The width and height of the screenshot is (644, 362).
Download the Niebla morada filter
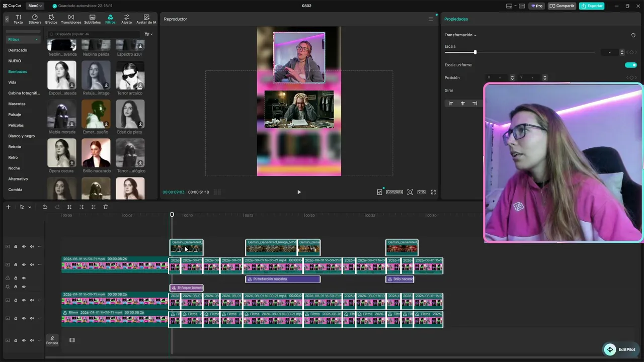pos(72,124)
